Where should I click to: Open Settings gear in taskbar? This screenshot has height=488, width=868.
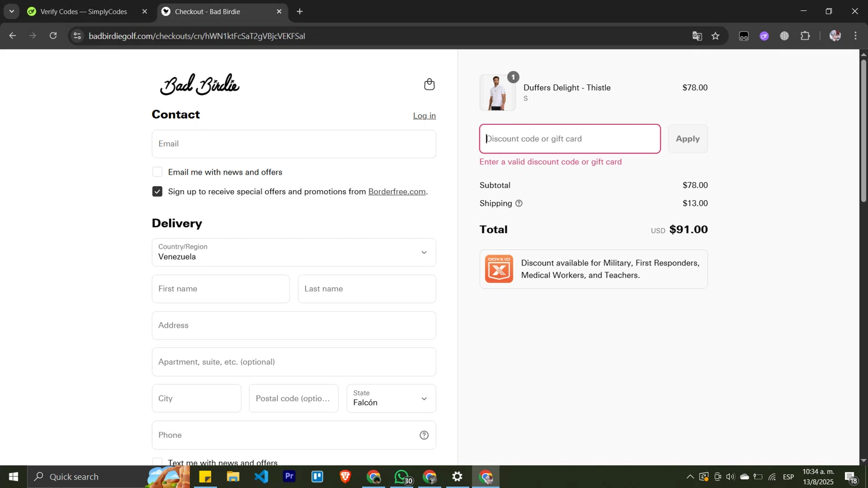tap(457, 477)
